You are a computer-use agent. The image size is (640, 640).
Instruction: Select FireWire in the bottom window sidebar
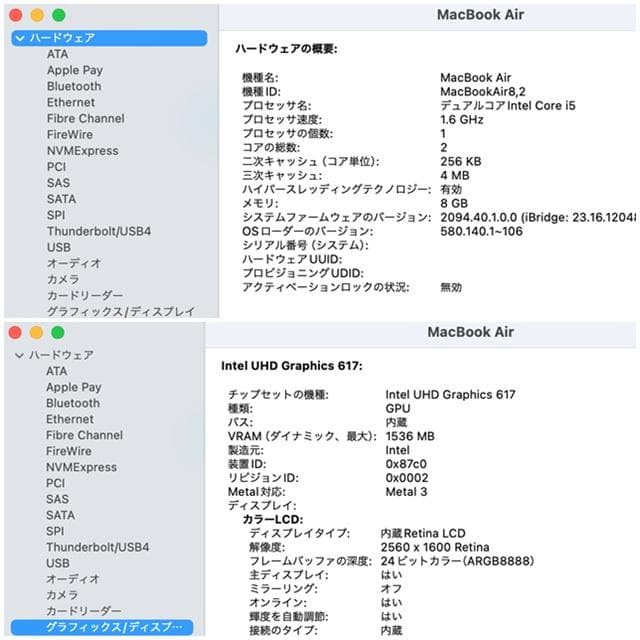click(x=69, y=451)
